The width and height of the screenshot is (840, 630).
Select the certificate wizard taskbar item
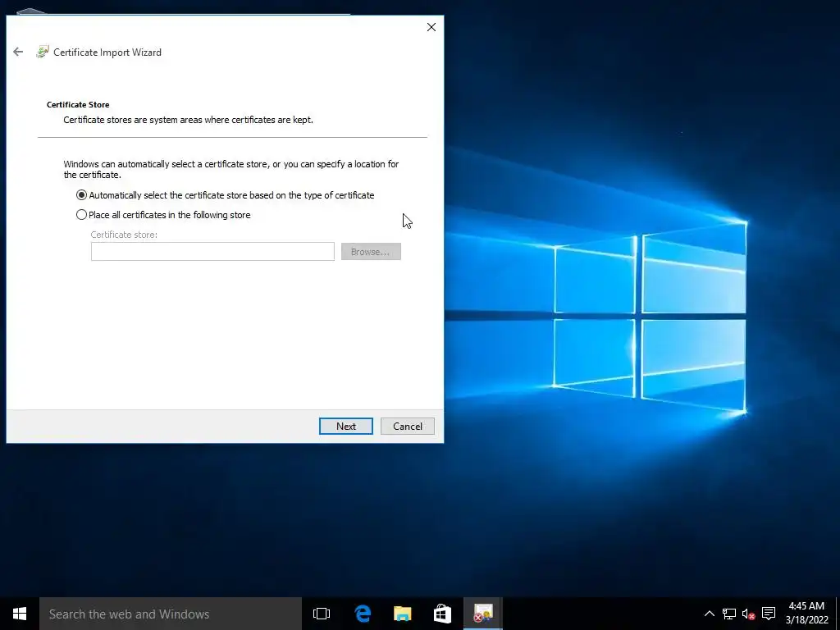pyautogui.click(x=482, y=614)
